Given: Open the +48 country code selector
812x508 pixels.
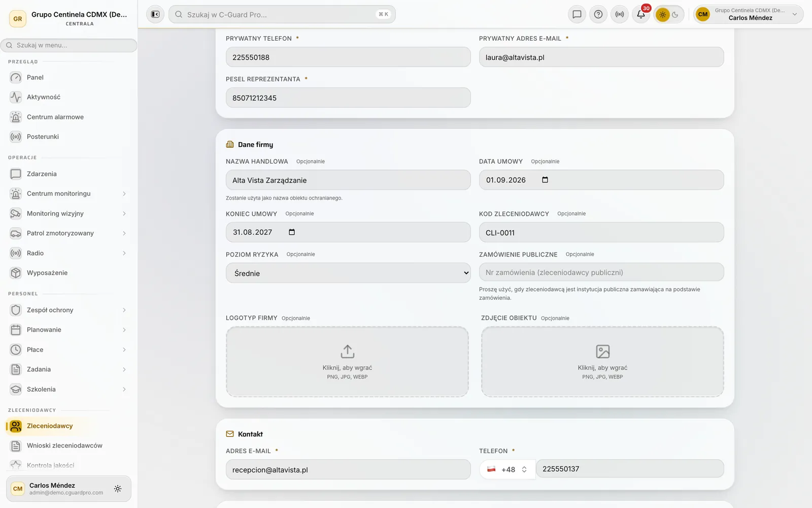Looking at the screenshot, I should (507, 469).
